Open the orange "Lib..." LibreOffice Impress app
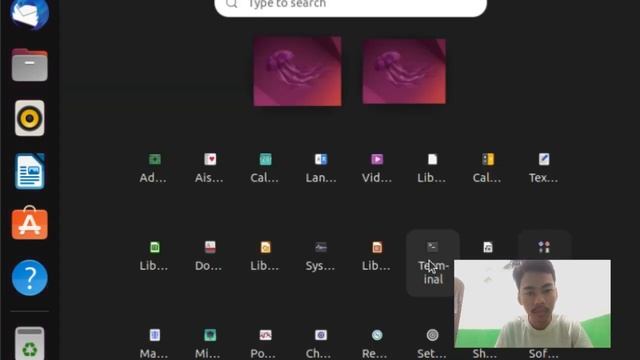 377,256
